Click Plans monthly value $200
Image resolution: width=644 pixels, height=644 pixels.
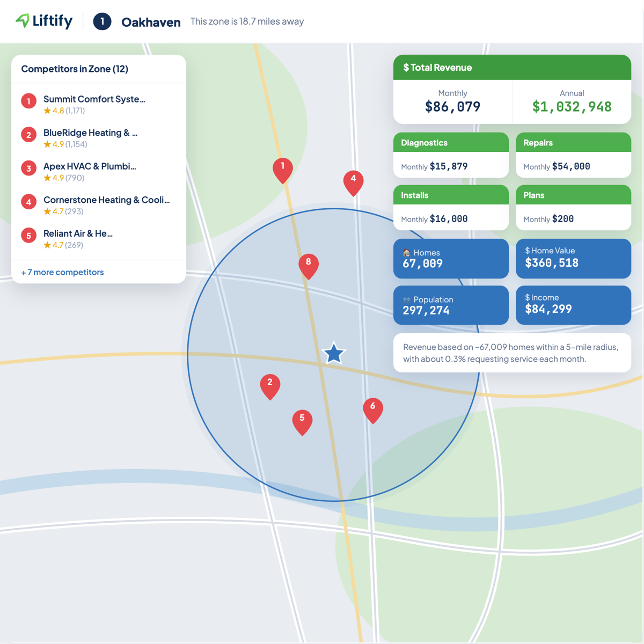tap(563, 219)
